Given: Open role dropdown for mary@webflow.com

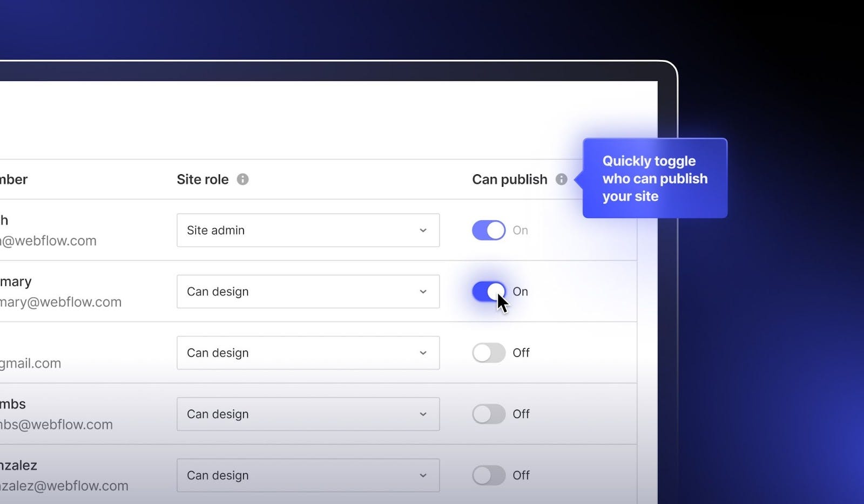Looking at the screenshot, I should 308,291.
